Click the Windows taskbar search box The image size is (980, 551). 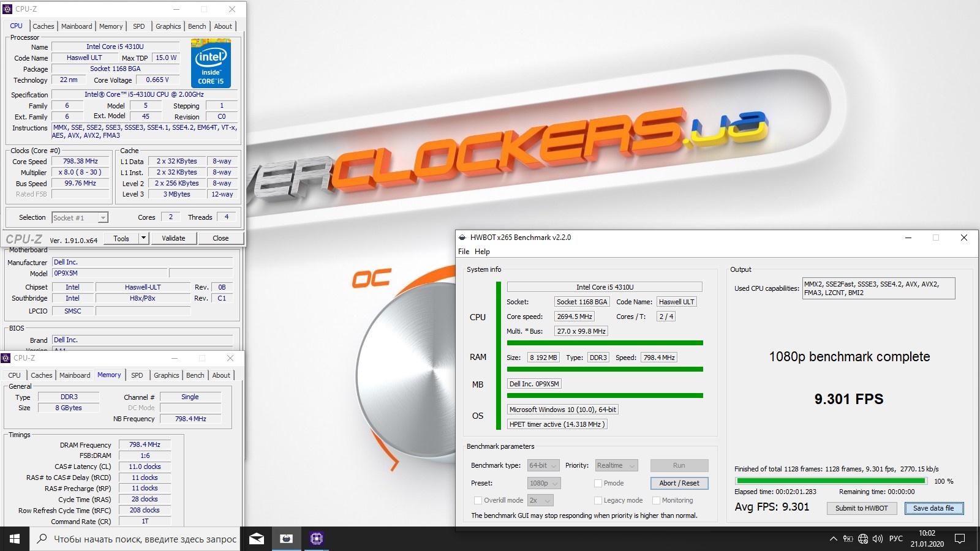135,539
